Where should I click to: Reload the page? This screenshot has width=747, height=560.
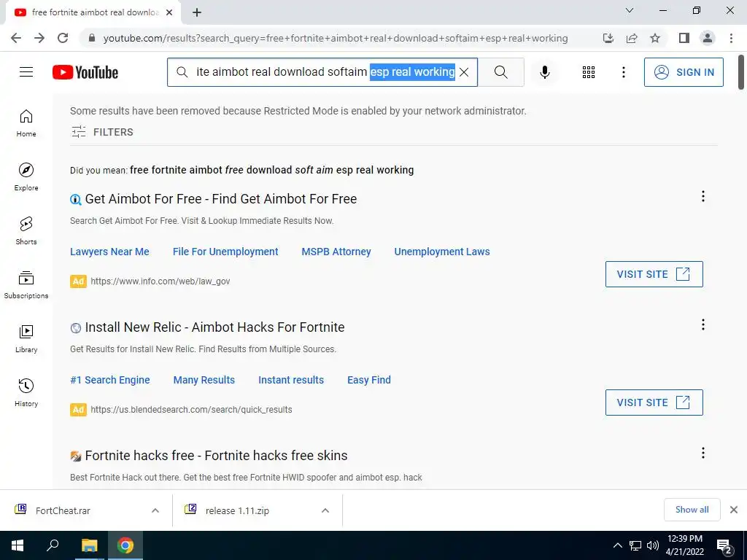pos(63,38)
